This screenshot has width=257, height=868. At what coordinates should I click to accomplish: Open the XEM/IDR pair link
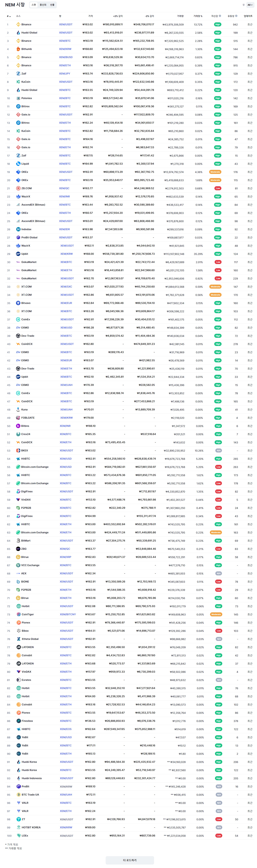tap(65, 229)
